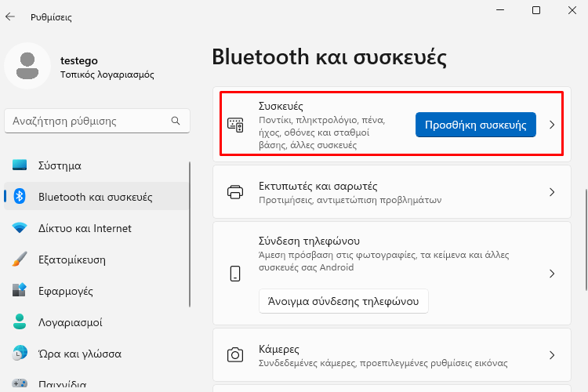Maximize the Settings window
This screenshot has height=392, width=588.
pyautogui.click(x=536, y=10)
